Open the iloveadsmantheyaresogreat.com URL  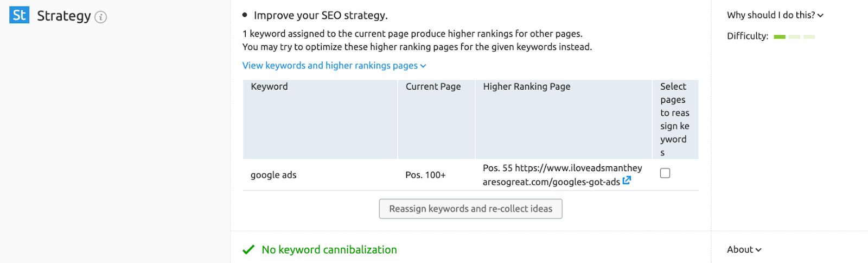[x=563, y=175]
